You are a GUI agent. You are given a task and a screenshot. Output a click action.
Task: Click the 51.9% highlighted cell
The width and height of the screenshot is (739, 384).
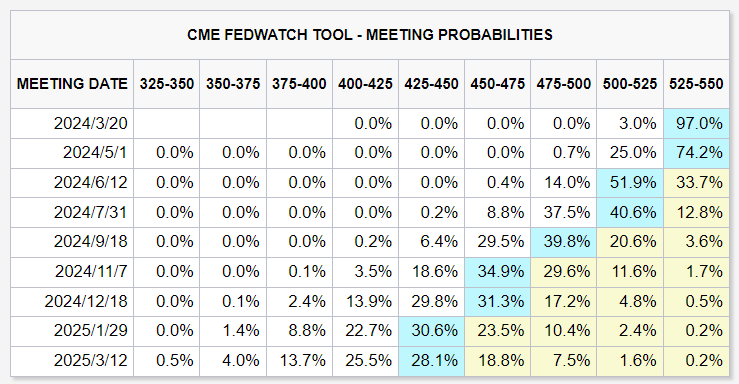click(630, 183)
